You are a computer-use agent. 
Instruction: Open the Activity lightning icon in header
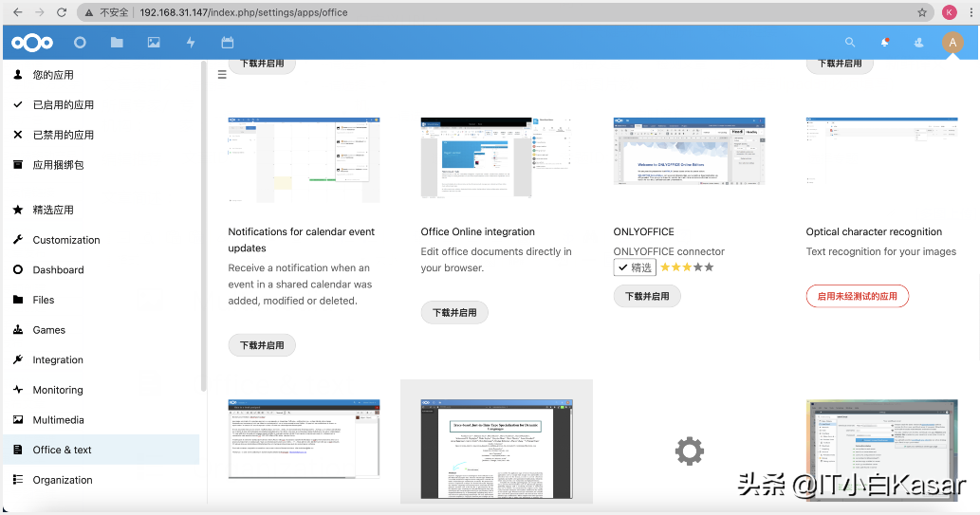191,43
